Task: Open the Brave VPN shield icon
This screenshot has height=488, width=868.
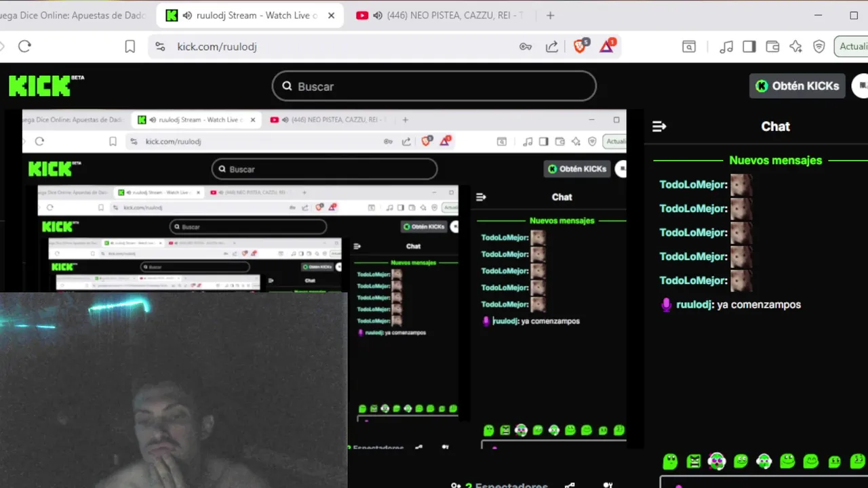Action: pyautogui.click(x=819, y=46)
